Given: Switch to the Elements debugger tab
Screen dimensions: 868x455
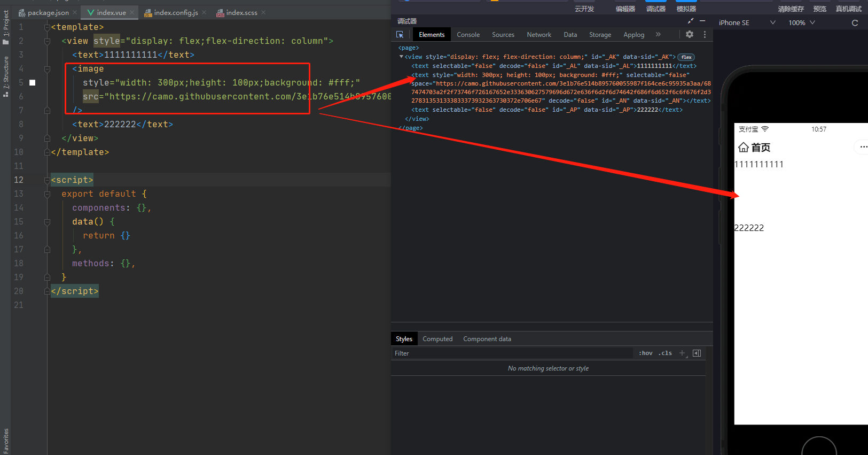Looking at the screenshot, I should pyautogui.click(x=432, y=35).
